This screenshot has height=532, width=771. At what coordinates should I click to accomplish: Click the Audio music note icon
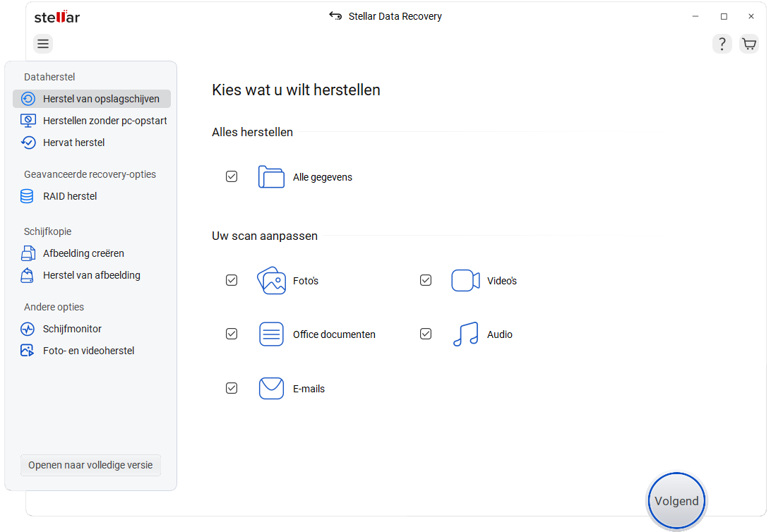(466, 334)
